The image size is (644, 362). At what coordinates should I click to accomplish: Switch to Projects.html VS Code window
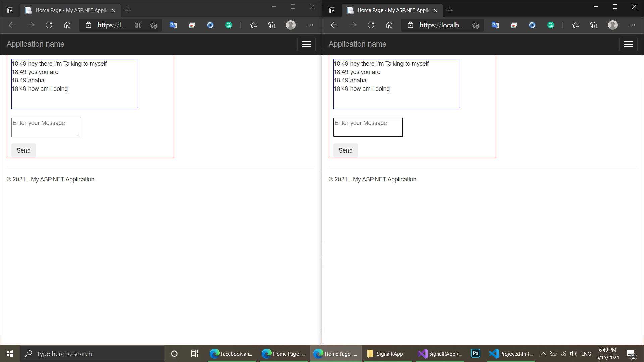coord(511,354)
